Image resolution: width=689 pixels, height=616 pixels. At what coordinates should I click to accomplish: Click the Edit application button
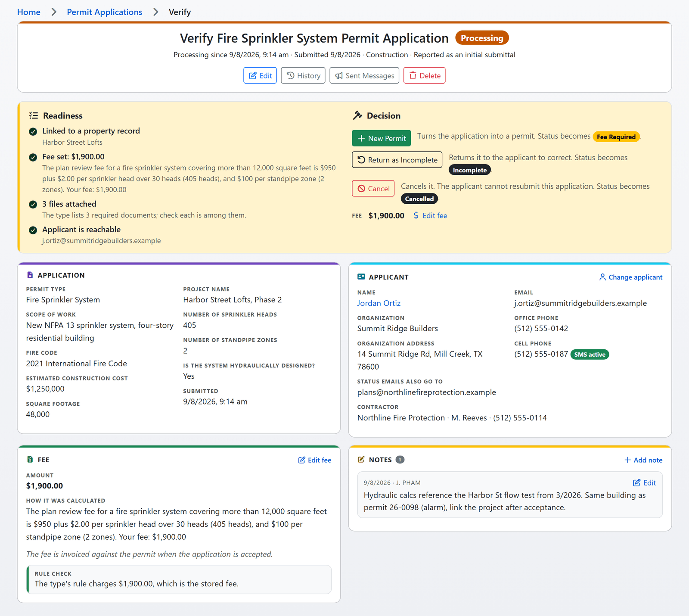260,75
